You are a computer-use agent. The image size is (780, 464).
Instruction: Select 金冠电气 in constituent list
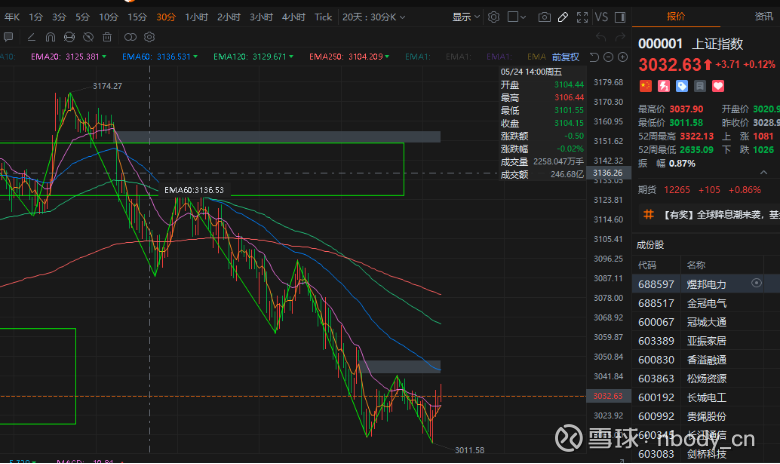tap(705, 303)
